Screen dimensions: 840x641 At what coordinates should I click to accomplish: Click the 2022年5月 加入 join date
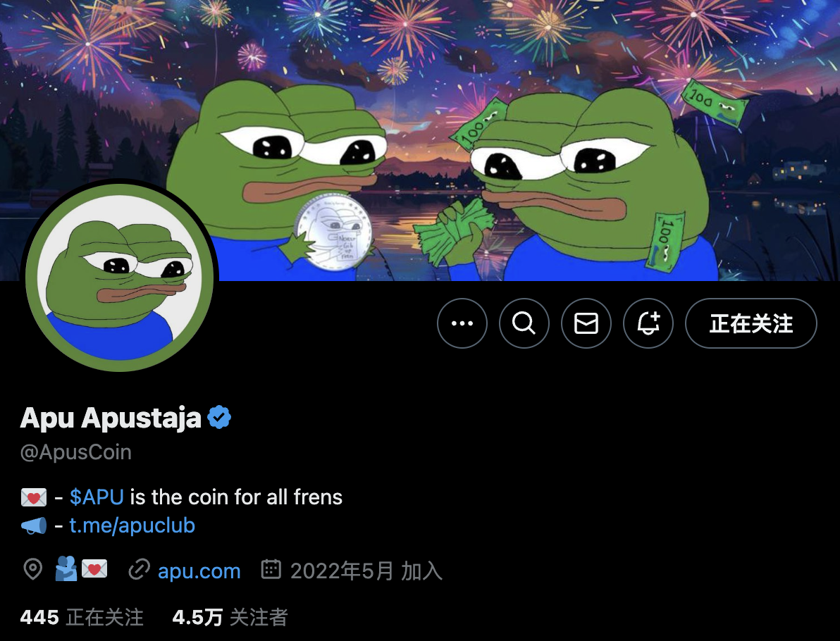(x=366, y=571)
